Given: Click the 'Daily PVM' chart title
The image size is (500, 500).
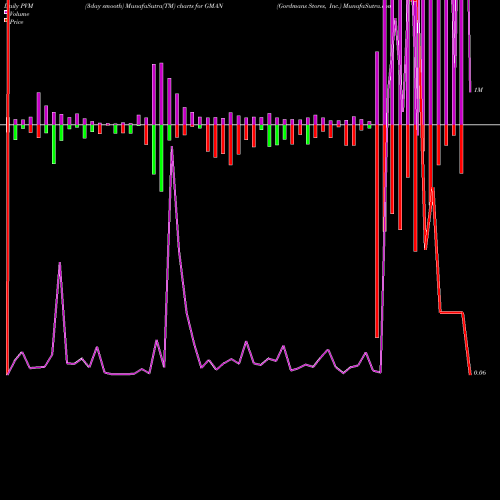Looking at the screenshot, I should click(x=19, y=6).
